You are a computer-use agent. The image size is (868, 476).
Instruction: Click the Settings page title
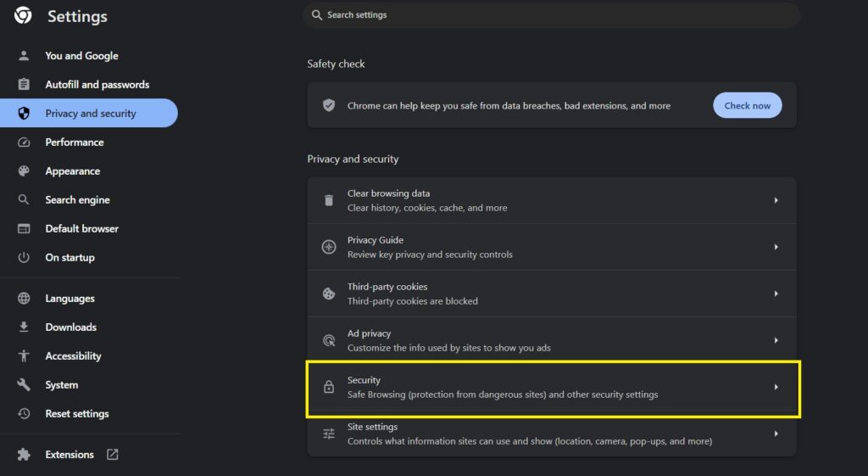coord(77,17)
